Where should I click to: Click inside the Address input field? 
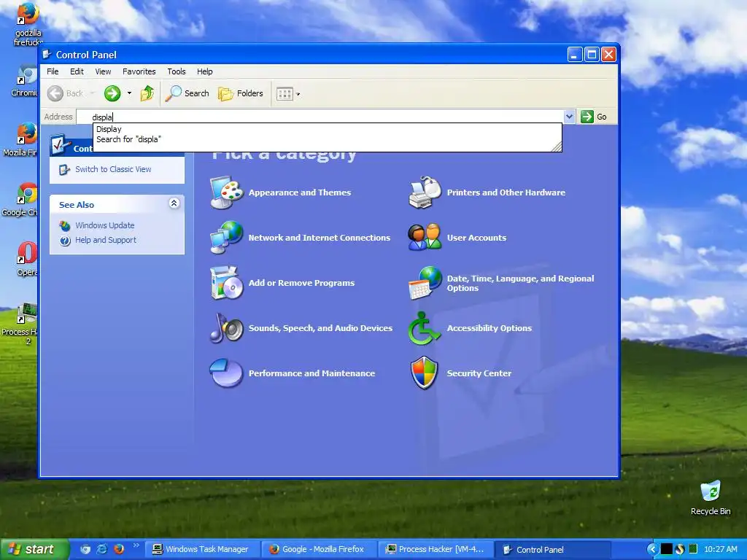(321, 117)
